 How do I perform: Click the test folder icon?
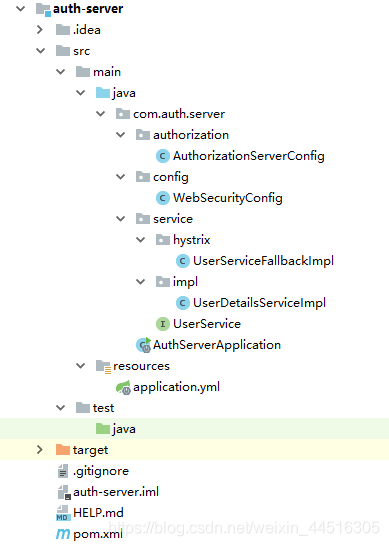point(83,408)
